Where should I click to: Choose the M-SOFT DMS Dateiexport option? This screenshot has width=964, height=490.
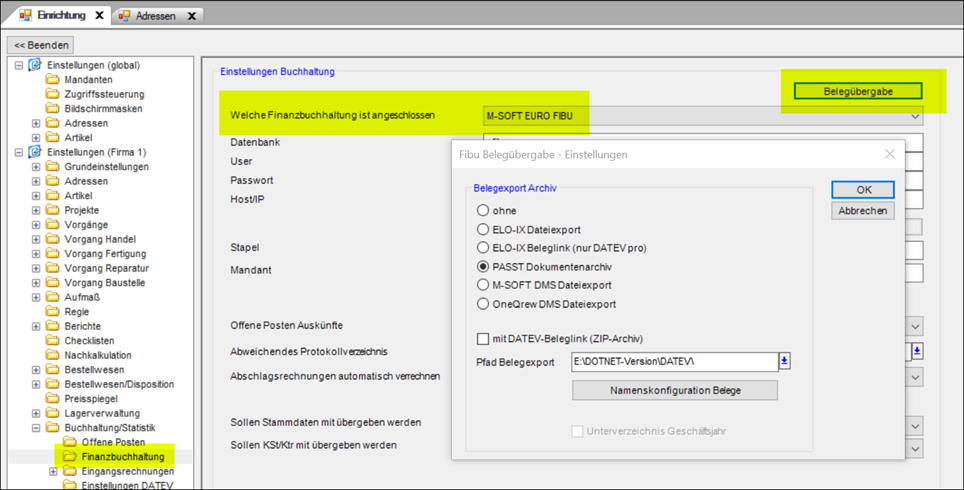[483, 285]
